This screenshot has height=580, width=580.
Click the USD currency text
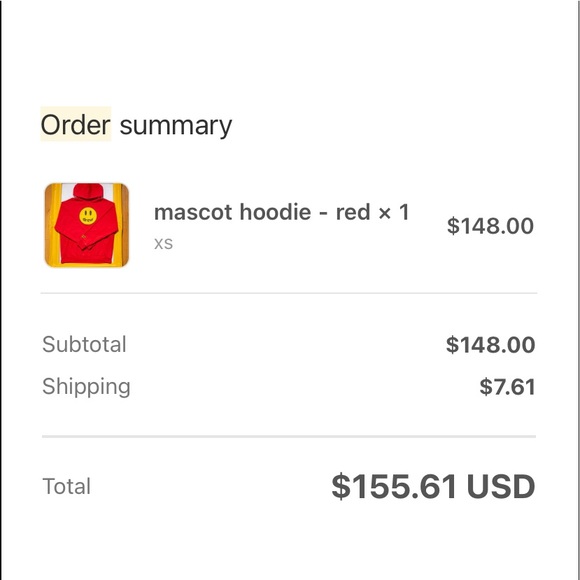click(501, 486)
